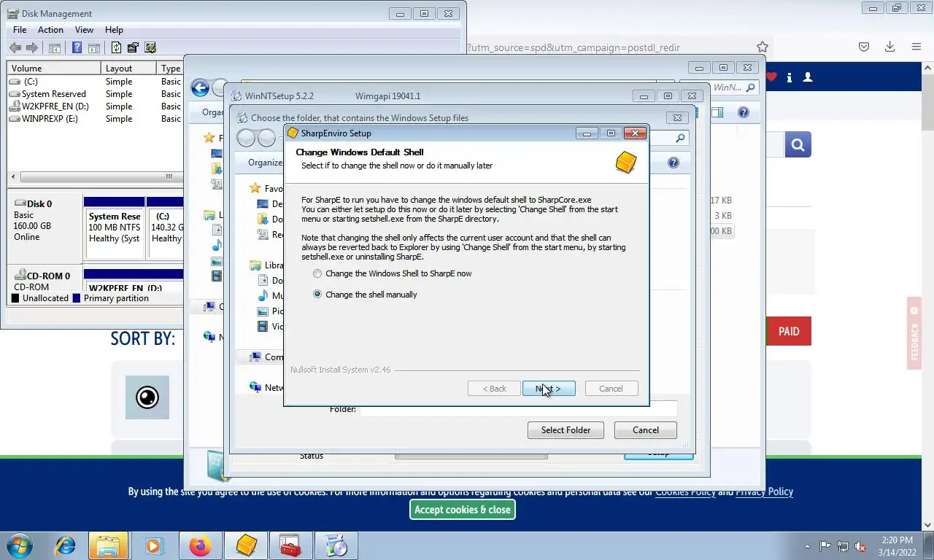Click the blue Help question-mark icon in Disk Management

77,48
